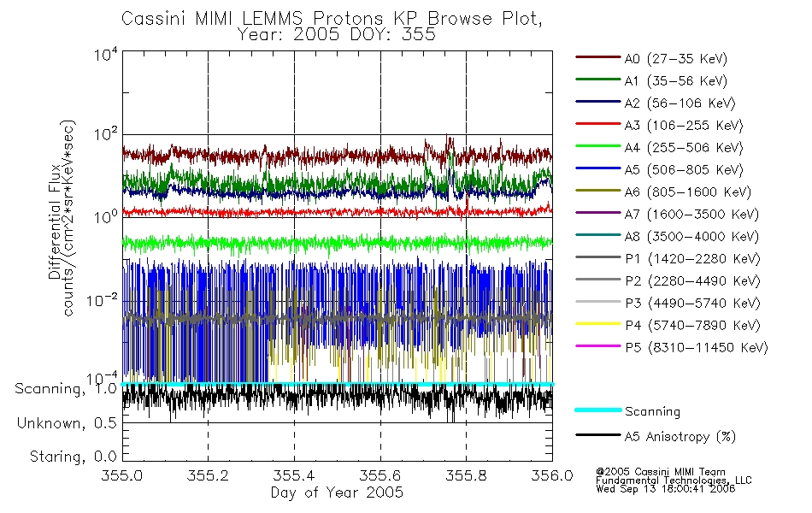Click the A8 (3500-4000 KeV) legend label
Screen dimensions: 812x513
[x=691, y=237]
